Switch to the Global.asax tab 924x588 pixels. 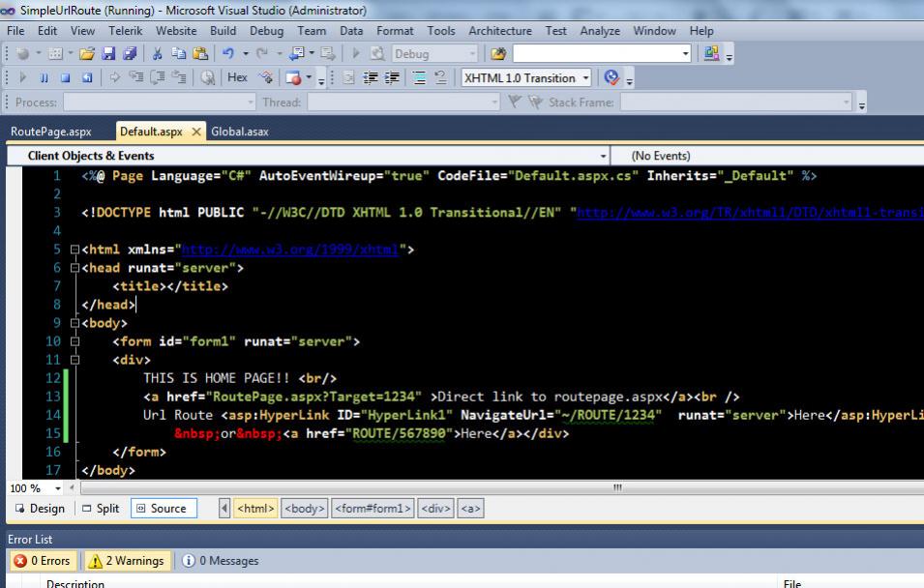tap(240, 132)
